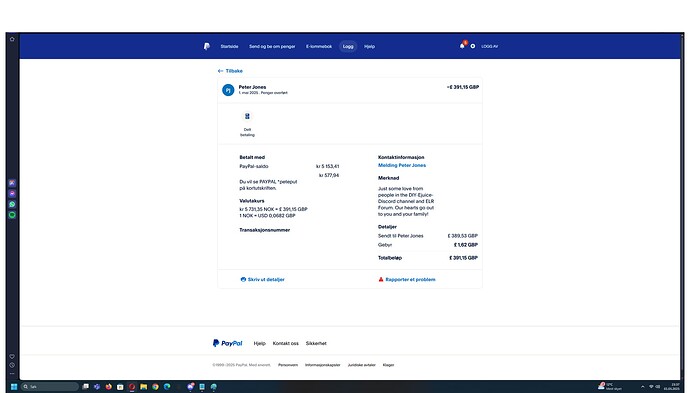Switch to the E-lommebok tab

pos(319,46)
